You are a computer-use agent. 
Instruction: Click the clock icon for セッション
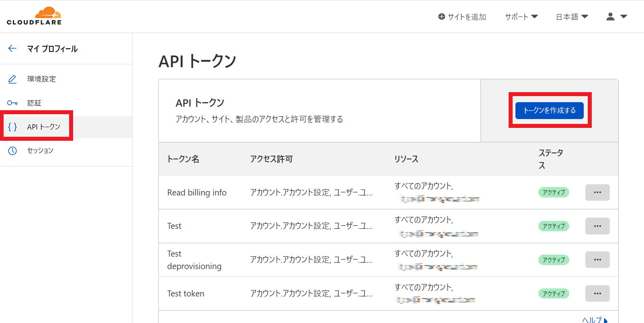coord(12,150)
